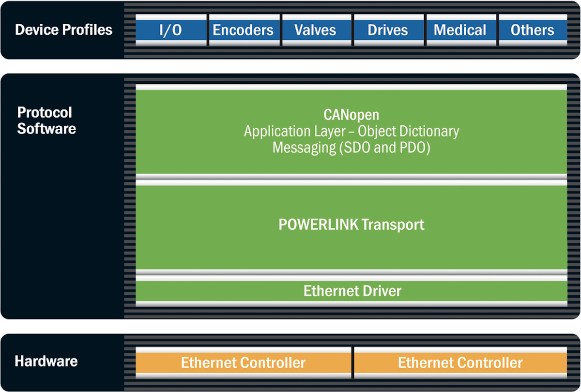Viewport: 581px width, 392px height.
Task: Click the Encoders device profile
Action: point(243,30)
